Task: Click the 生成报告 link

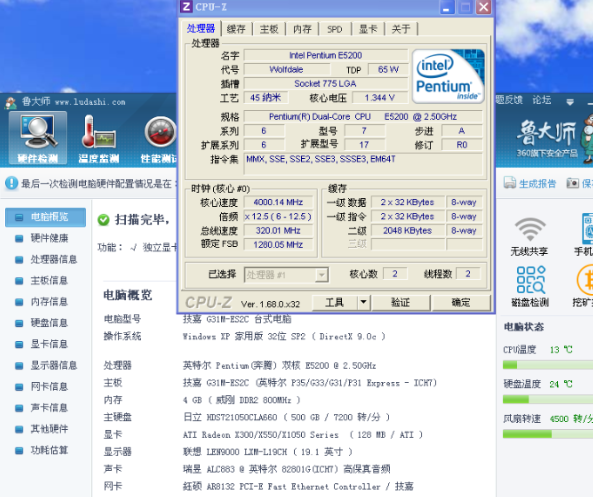Action: 537,184
